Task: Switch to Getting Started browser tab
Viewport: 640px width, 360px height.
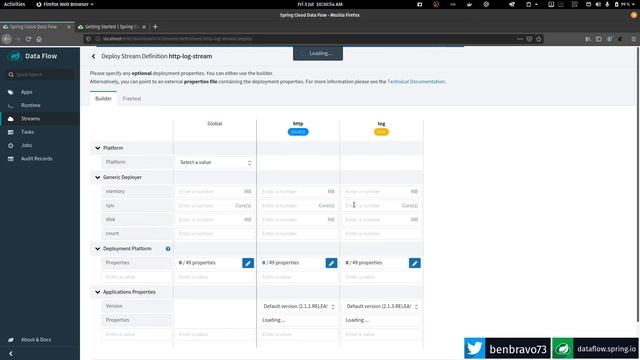Action: 111,27
